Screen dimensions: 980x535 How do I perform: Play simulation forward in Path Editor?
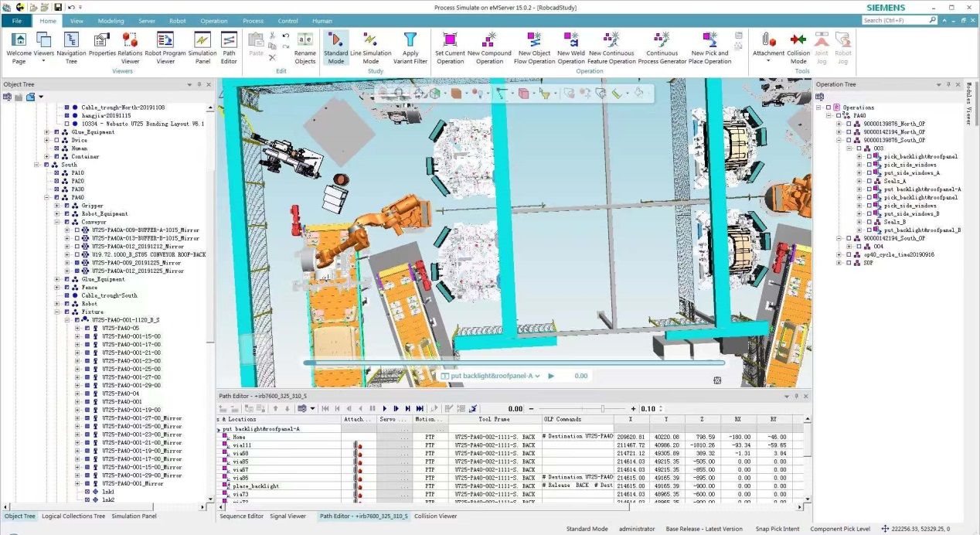click(384, 408)
